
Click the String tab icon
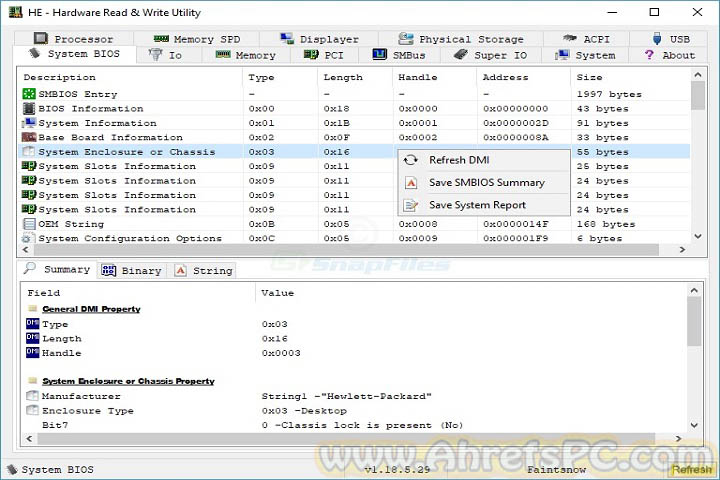181,270
